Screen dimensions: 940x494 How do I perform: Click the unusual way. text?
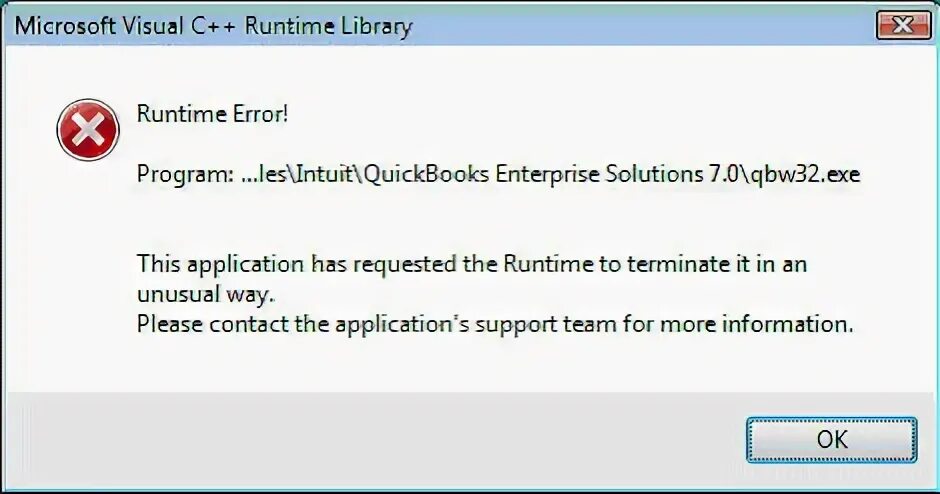coord(206,294)
